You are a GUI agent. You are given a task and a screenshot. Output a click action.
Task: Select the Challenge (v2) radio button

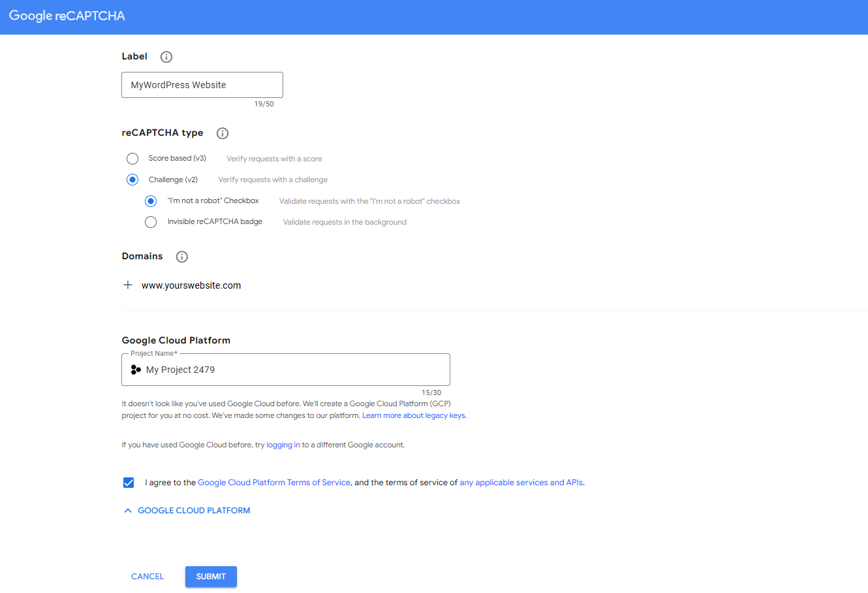click(132, 180)
